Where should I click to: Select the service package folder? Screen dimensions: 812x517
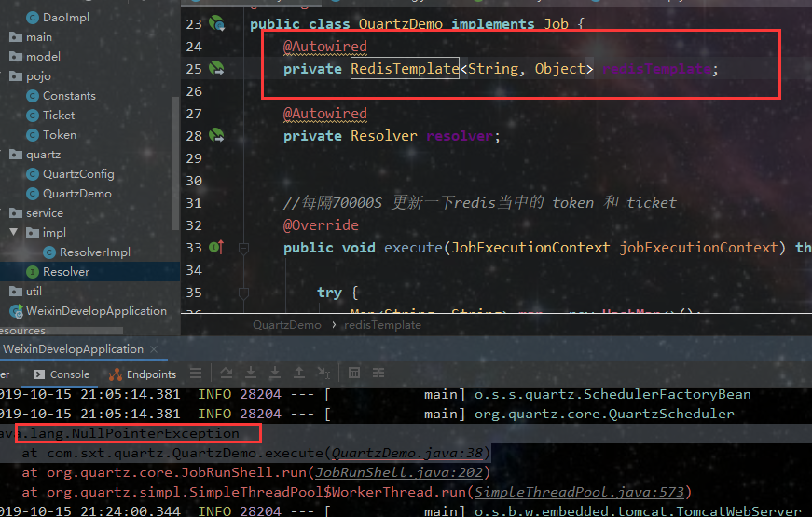(45, 213)
